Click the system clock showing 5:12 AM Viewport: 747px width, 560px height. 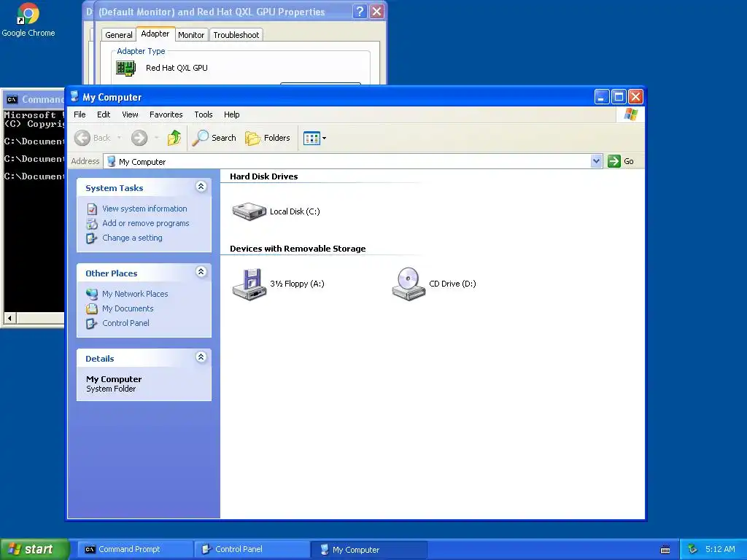pos(720,549)
